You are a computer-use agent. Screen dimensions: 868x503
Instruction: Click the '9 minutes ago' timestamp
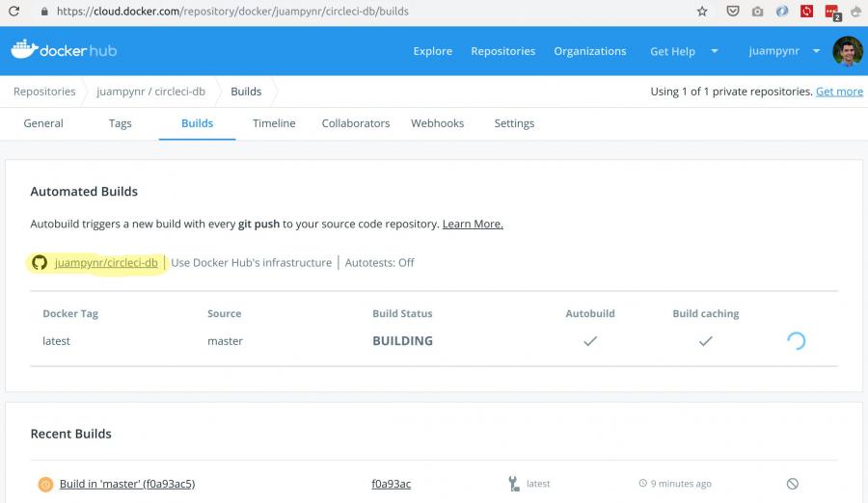(x=681, y=484)
